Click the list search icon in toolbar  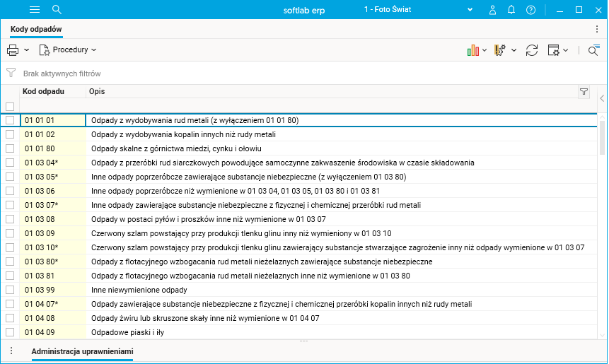[x=594, y=50]
